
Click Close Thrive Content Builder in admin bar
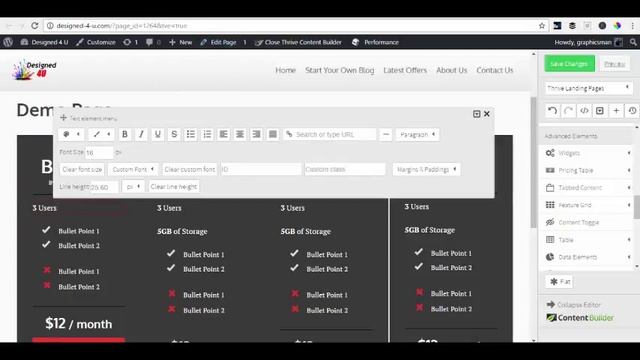(x=298, y=42)
